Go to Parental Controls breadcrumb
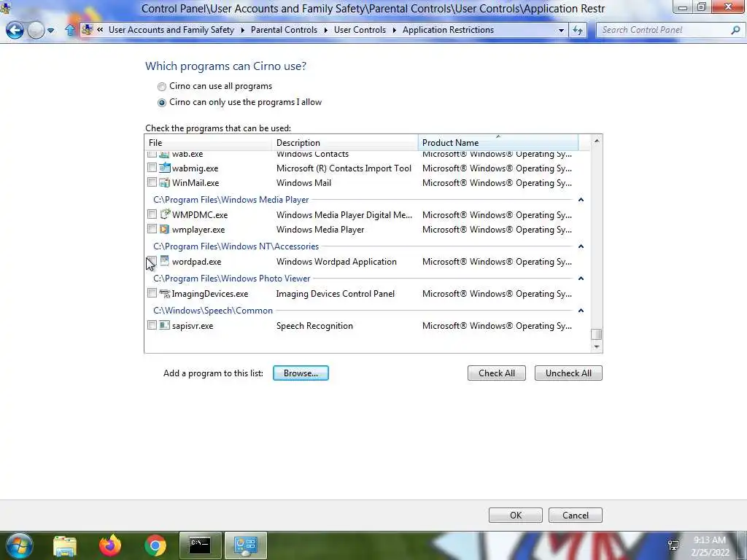This screenshot has height=560, width=747. [x=284, y=29]
